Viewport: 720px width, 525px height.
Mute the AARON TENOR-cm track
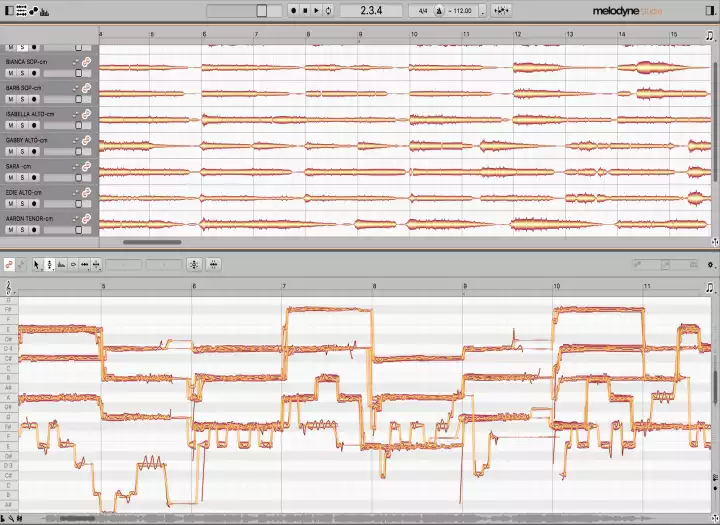pos(11,230)
